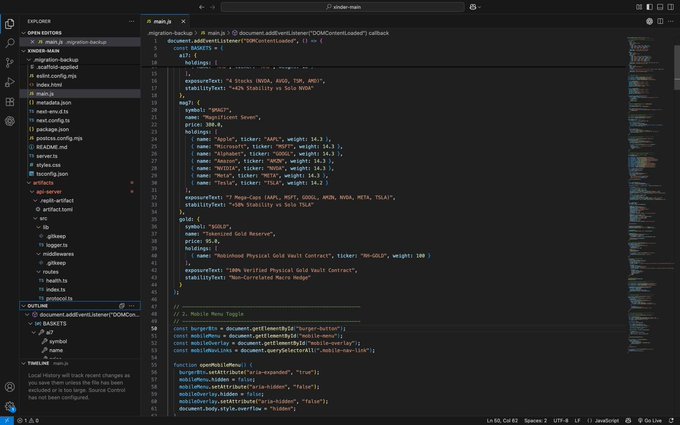Click Collapse All icon in the Outline header

coord(122,306)
